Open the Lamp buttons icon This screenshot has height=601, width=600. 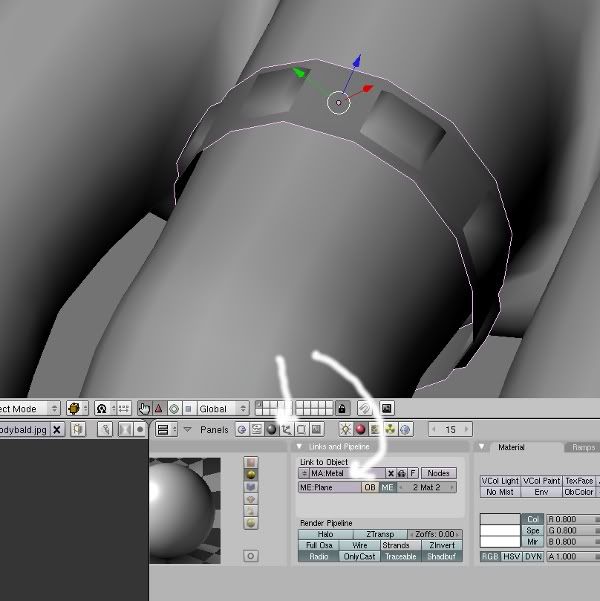pyautogui.click(x=345, y=430)
